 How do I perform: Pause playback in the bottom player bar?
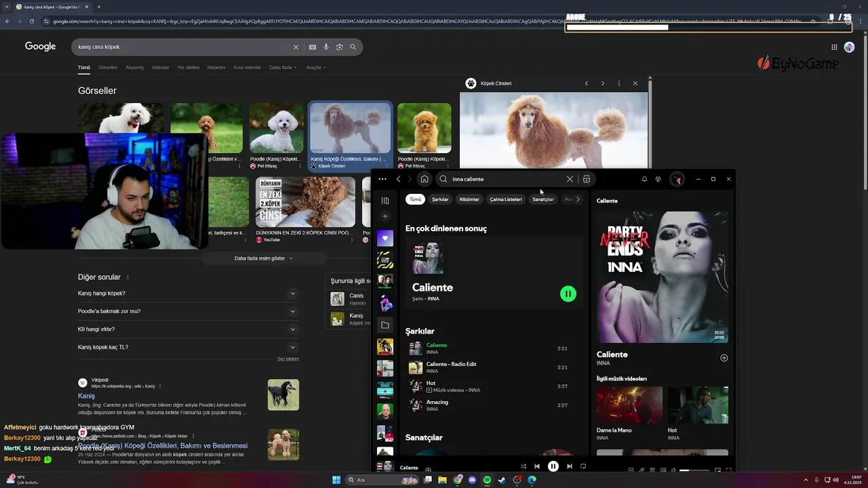553,466
